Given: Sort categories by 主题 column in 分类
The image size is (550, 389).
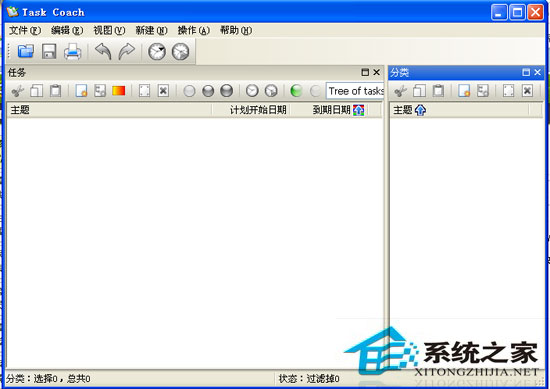Looking at the screenshot, I should (459, 110).
